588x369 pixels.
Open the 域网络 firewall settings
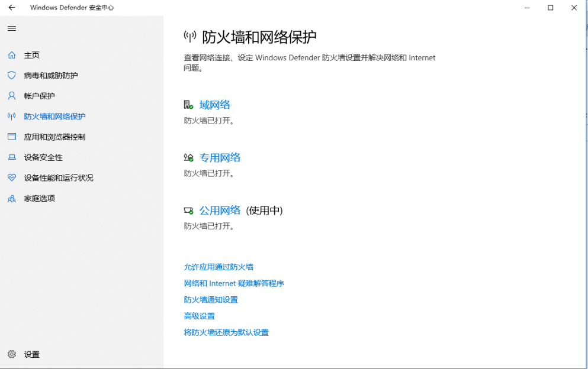[x=215, y=105]
